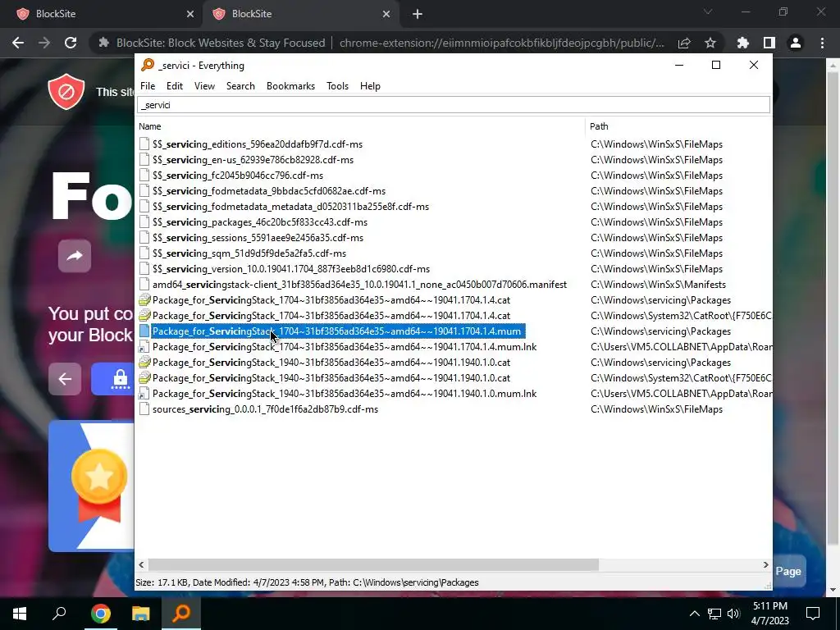Screen dimensions: 840x630
Task: Open the Bookmarks menu in Everything
Action: (290, 85)
